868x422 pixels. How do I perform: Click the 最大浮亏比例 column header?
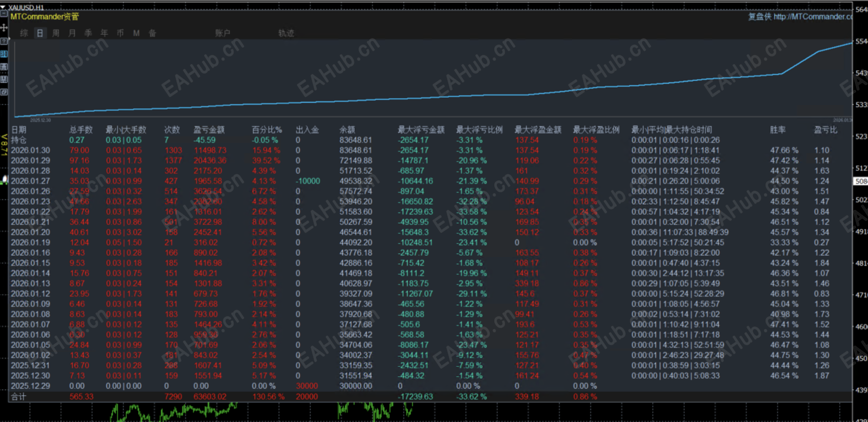pyautogui.click(x=480, y=130)
